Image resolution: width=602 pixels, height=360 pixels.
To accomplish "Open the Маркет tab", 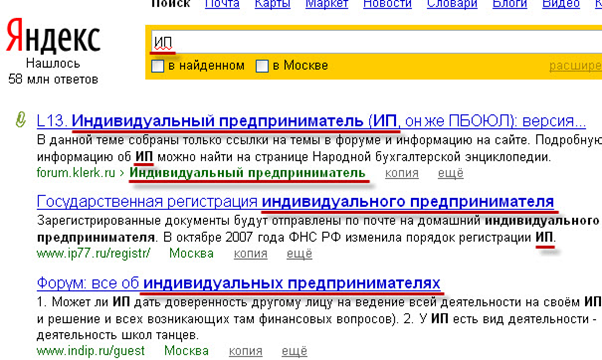I will click(x=327, y=4).
